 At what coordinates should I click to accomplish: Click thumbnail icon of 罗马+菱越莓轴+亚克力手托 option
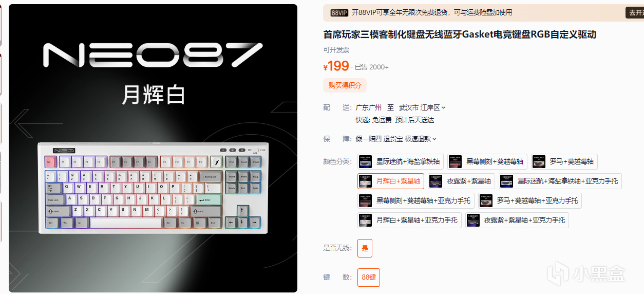pos(486,200)
